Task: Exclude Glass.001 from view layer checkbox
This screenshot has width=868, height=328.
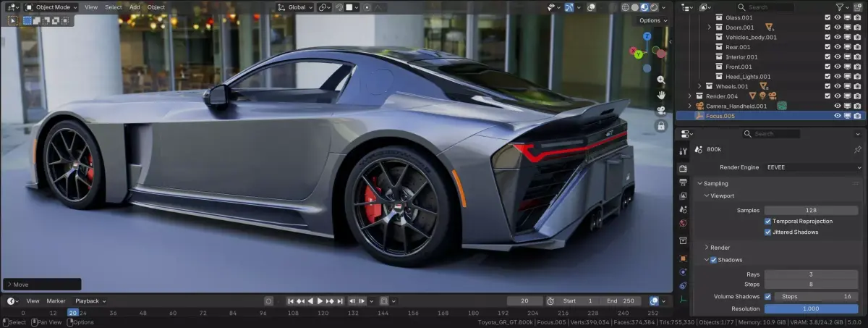Action: [x=827, y=17]
